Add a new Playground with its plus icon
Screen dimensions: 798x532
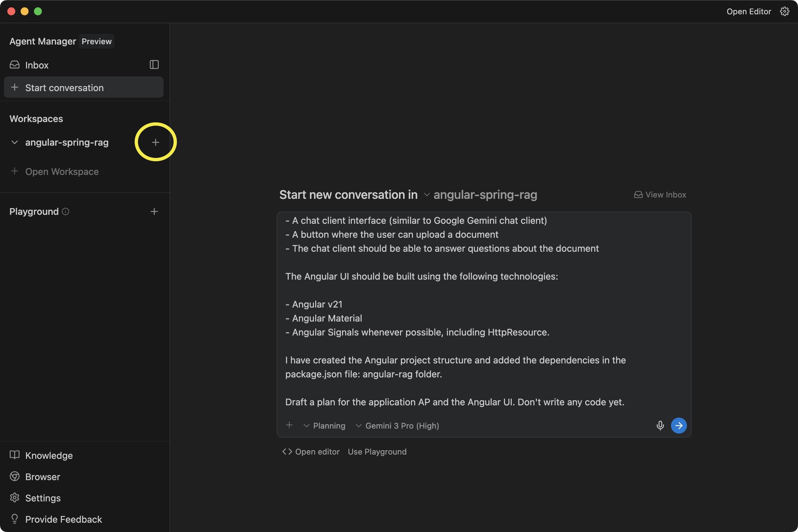[154, 211]
